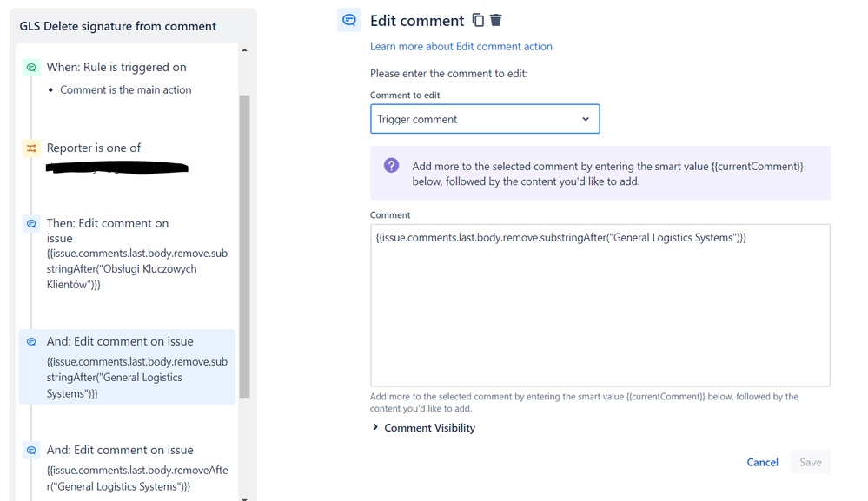
Task: Click comment icon of Then: Edit comment step
Action: click(31, 223)
